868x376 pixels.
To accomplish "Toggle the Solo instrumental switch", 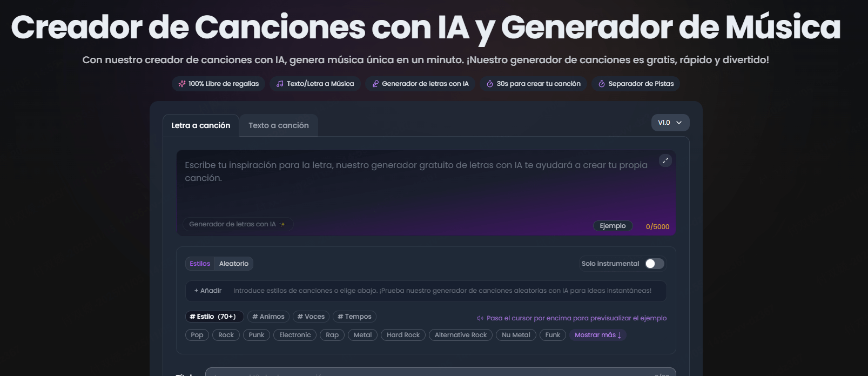I will click(654, 264).
